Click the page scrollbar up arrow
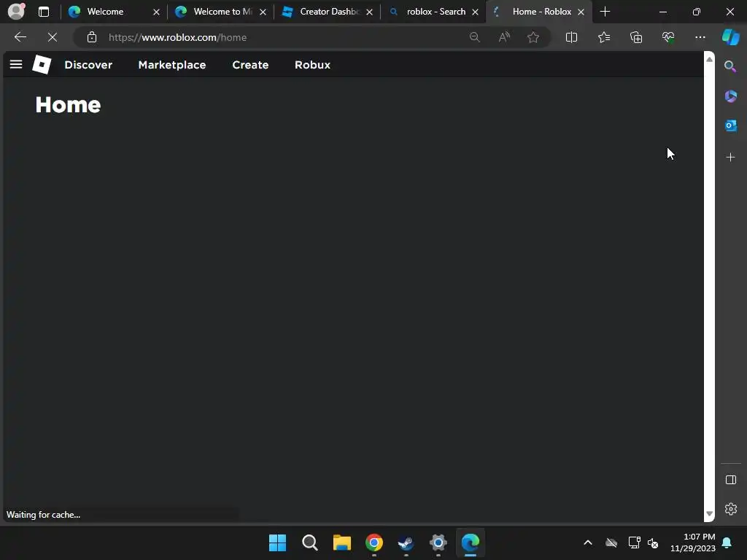Screen dimensions: 747x560 [x=709, y=59]
